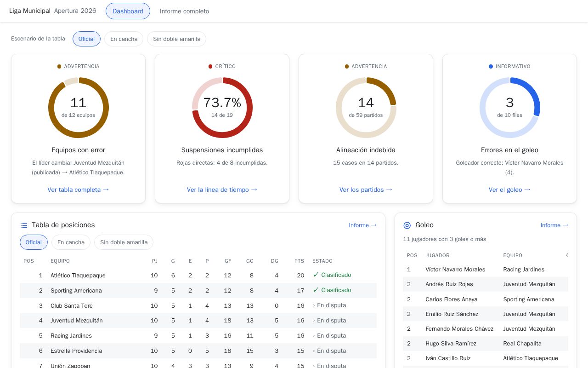This screenshot has width=588, height=368.
Task: Click Atlético Tlaquepaque in positions table
Action: point(78,275)
